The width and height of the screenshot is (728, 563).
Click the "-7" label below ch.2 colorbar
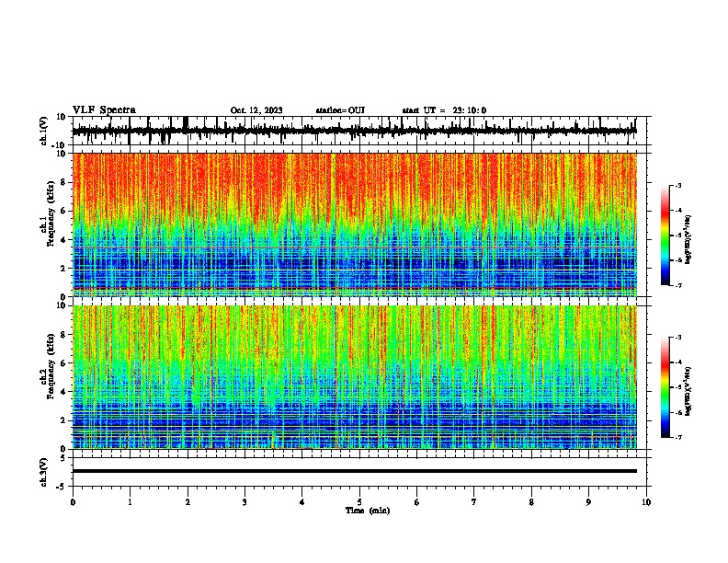point(677,437)
